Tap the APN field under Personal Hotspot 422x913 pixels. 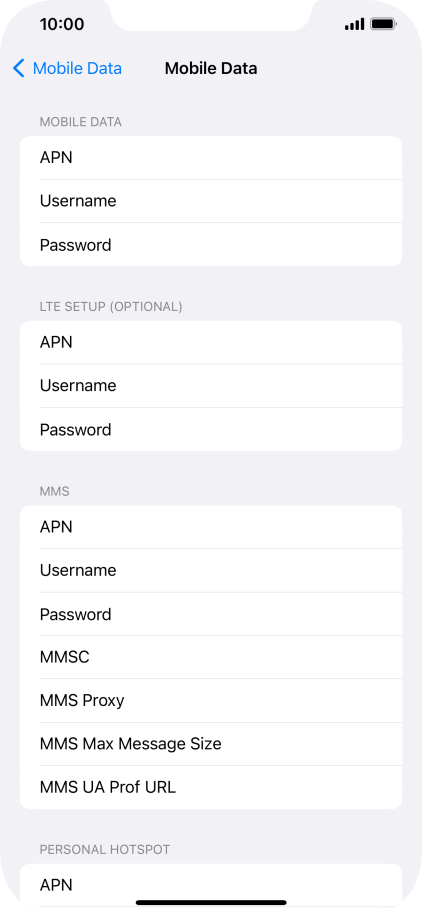[x=211, y=885]
